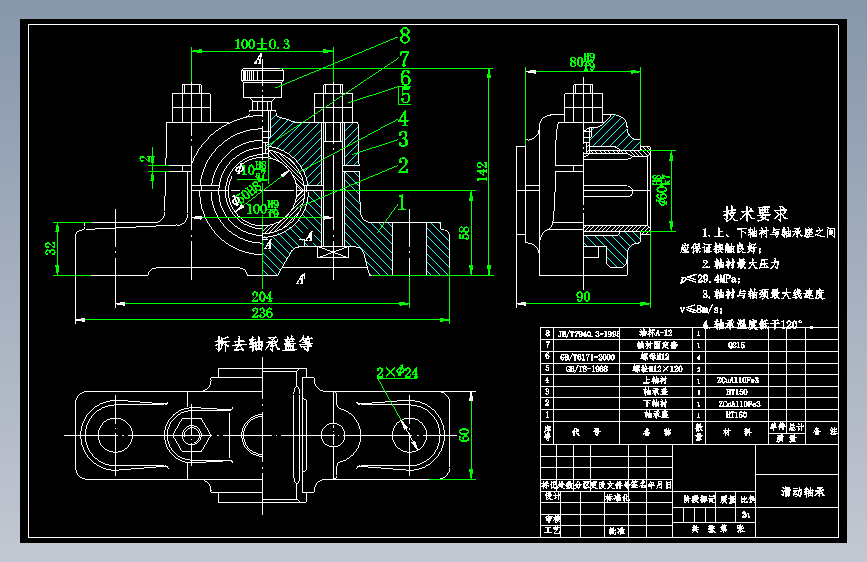Select the 80 H9/f9 dimension in side view
Screen dimensions: 867x562
tap(582, 61)
